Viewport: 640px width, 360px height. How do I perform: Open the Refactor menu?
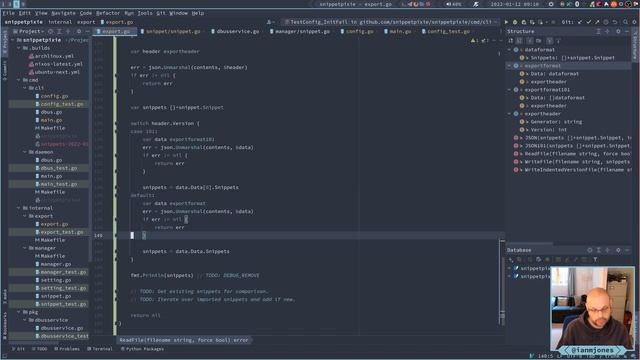[108, 13]
